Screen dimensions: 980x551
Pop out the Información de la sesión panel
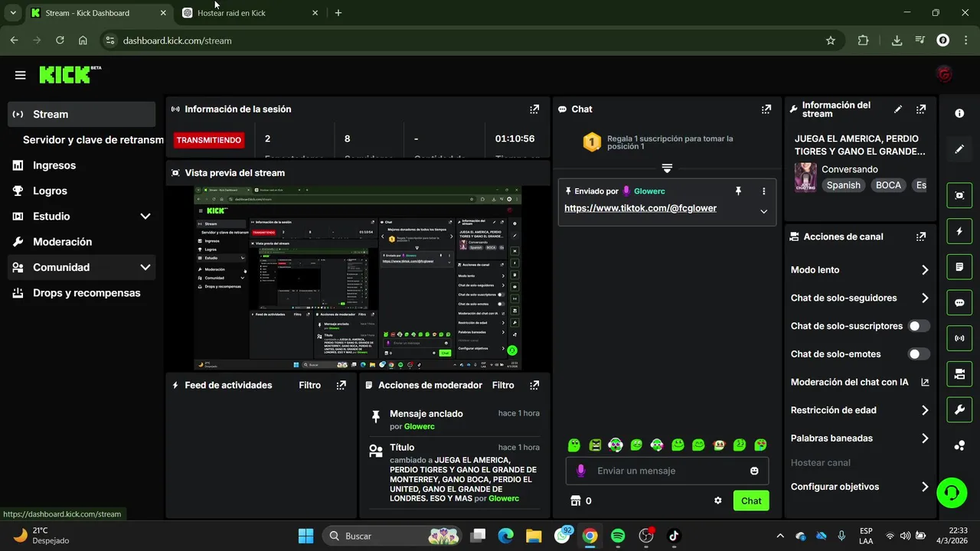534,109
